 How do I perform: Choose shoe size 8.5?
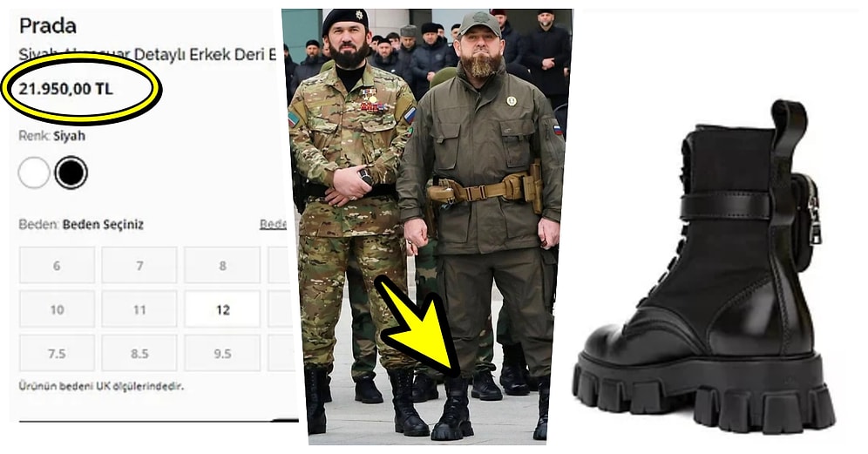pyautogui.click(x=139, y=353)
